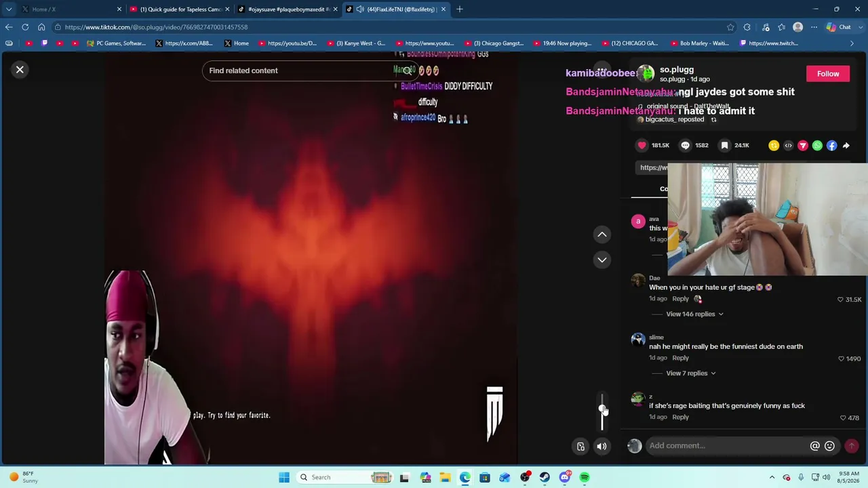Like the rage baiting comment with 478 likes
Image resolution: width=868 pixels, height=488 pixels.
click(843, 418)
